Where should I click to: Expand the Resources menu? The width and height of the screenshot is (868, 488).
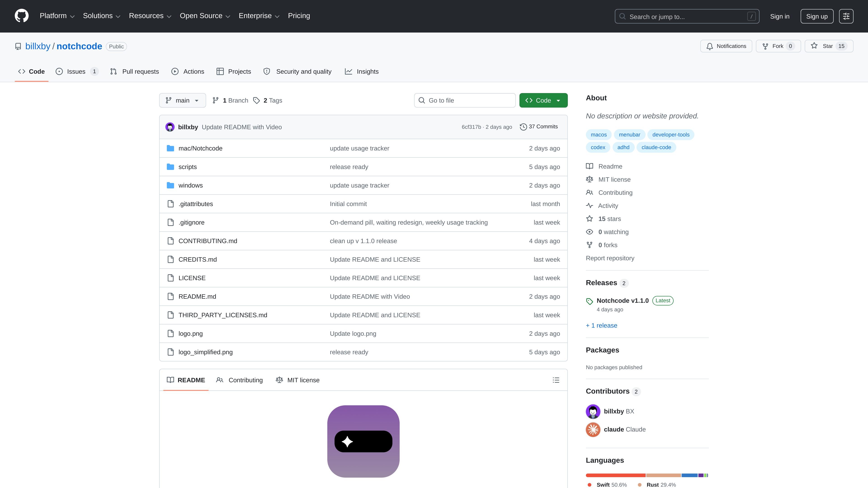coord(150,16)
